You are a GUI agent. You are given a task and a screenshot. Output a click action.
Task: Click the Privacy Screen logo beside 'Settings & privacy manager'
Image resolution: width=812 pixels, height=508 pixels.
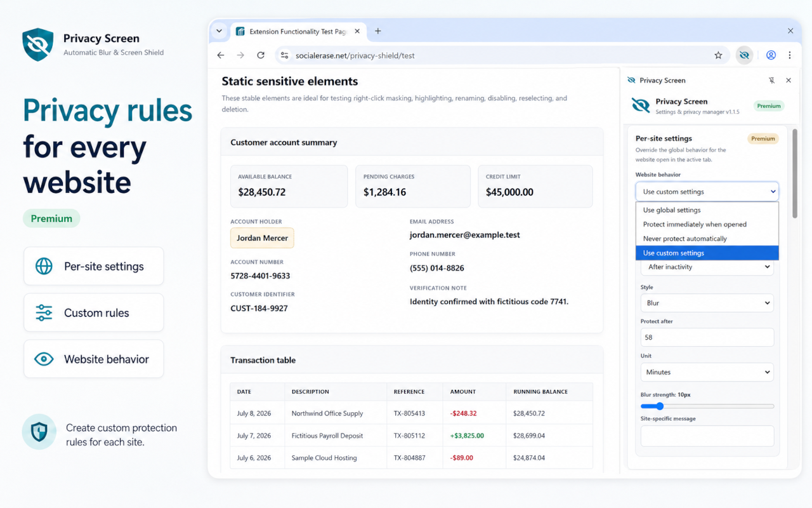tap(641, 105)
